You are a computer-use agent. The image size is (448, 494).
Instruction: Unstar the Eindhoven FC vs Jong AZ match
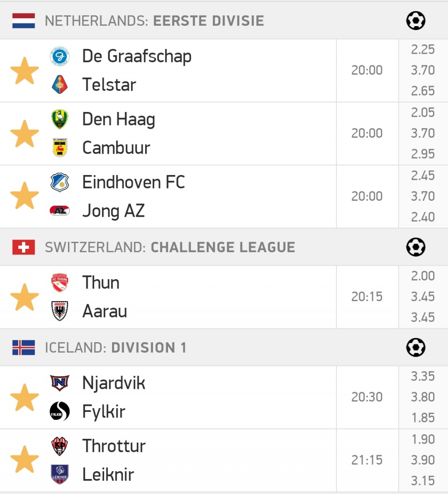25,196
